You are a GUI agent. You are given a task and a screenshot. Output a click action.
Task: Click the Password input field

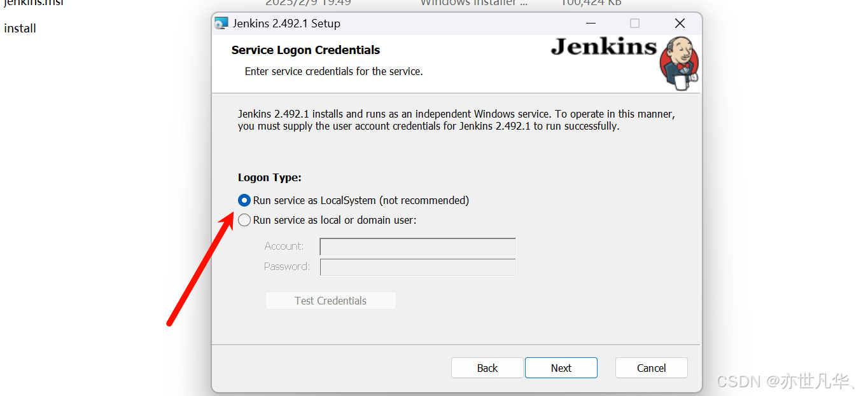[x=417, y=267]
